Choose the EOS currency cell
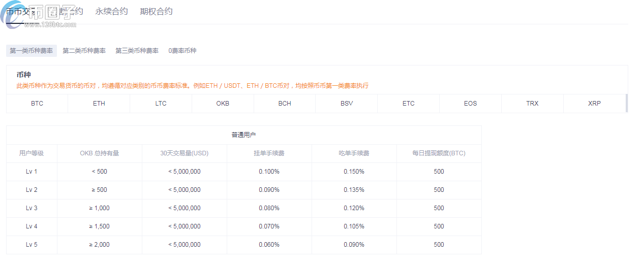This screenshot has width=644, height=266. 470,104
